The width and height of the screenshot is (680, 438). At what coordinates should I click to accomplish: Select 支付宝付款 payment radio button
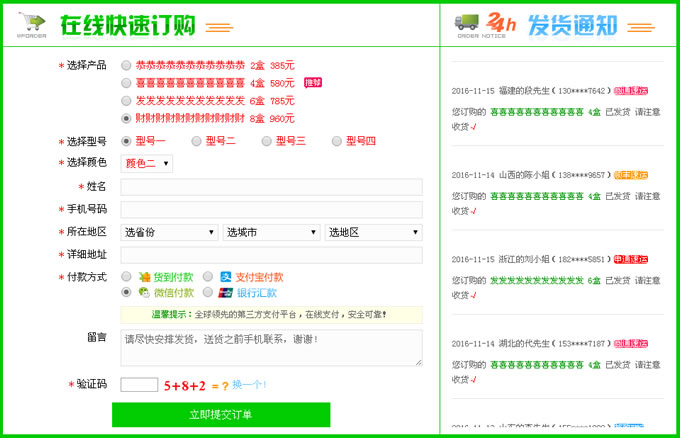(208, 276)
